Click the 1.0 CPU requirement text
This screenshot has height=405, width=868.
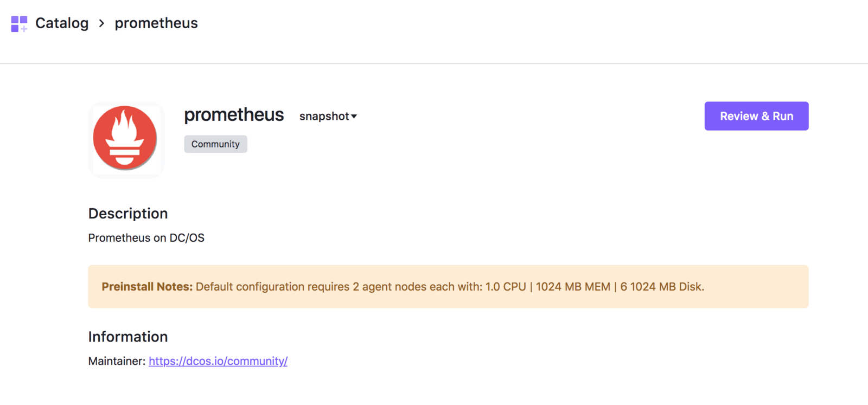[x=506, y=287]
